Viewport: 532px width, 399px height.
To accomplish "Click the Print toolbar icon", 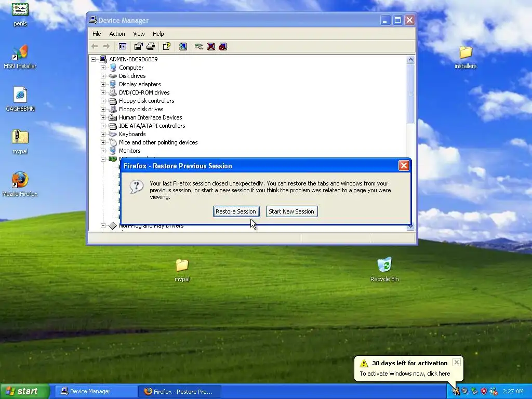I will pyautogui.click(x=150, y=46).
